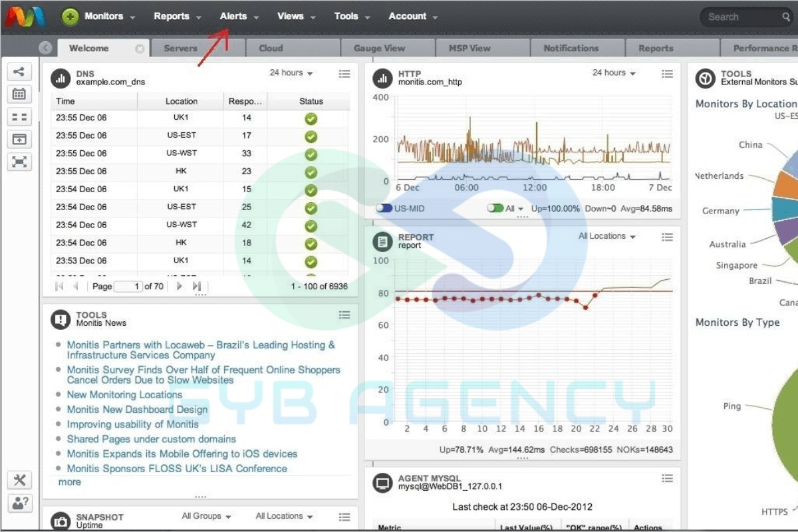Go to next page of DNS table
The width and height of the screenshot is (798, 532).
[179, 286]
